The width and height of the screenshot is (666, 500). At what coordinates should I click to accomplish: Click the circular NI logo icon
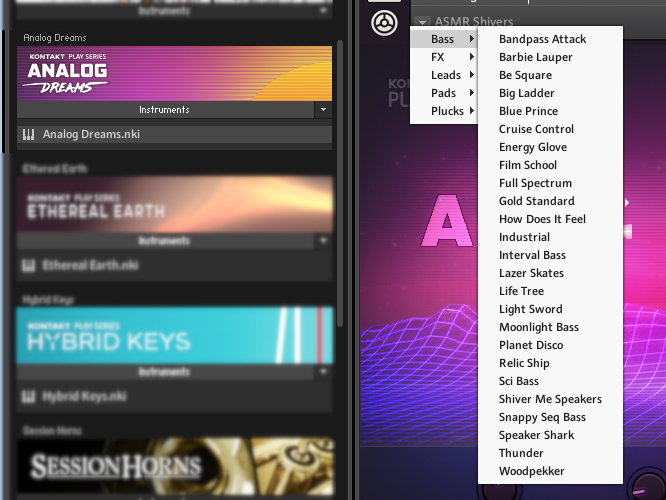384,23
